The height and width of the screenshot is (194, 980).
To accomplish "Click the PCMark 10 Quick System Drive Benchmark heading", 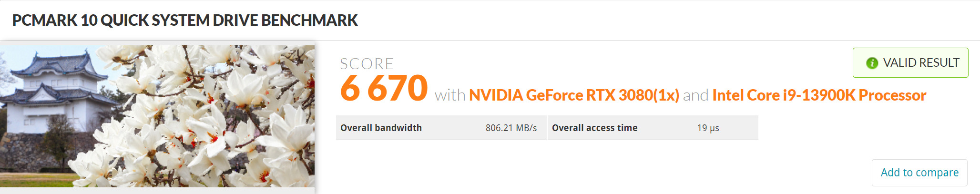I will click(x=185, y=20).
